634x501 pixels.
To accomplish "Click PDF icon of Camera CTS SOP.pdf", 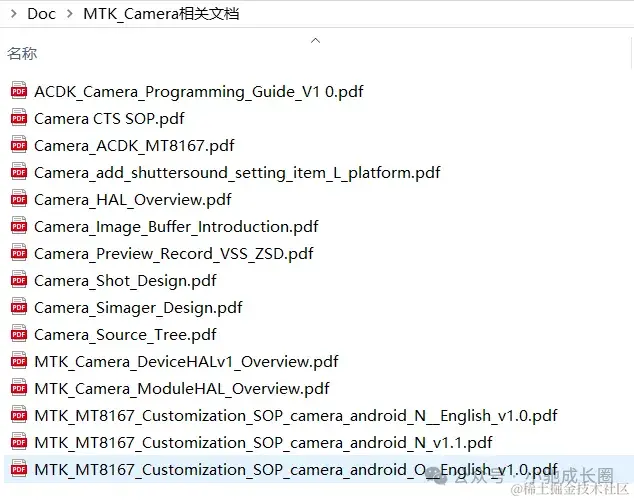I will [19, 118].
